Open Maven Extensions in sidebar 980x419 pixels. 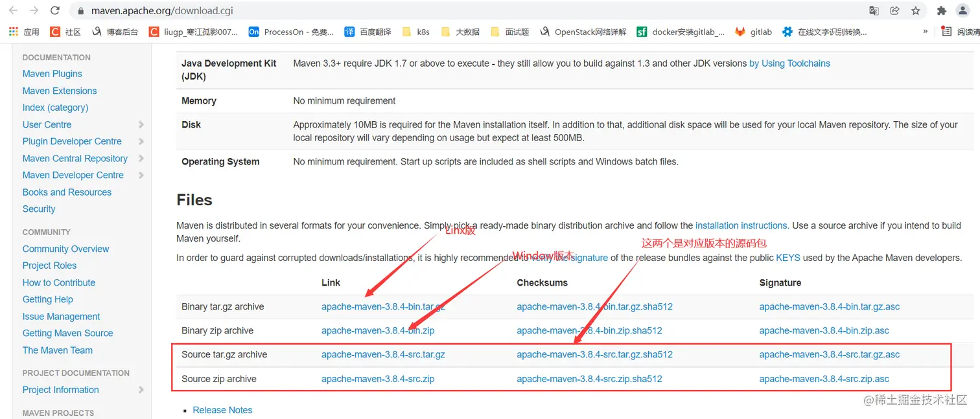pos(60,91)
